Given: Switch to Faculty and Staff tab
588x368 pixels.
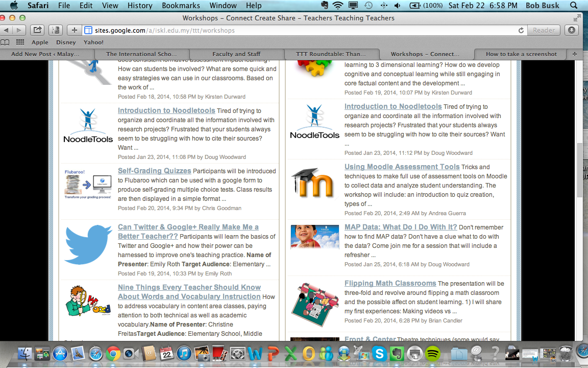Looking at the screenshot, I should pyautogui.click(x=236, y=54).
